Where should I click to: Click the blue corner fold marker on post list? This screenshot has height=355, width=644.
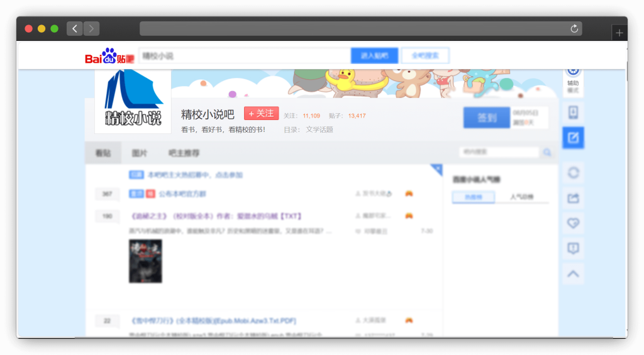click(438, 168)
